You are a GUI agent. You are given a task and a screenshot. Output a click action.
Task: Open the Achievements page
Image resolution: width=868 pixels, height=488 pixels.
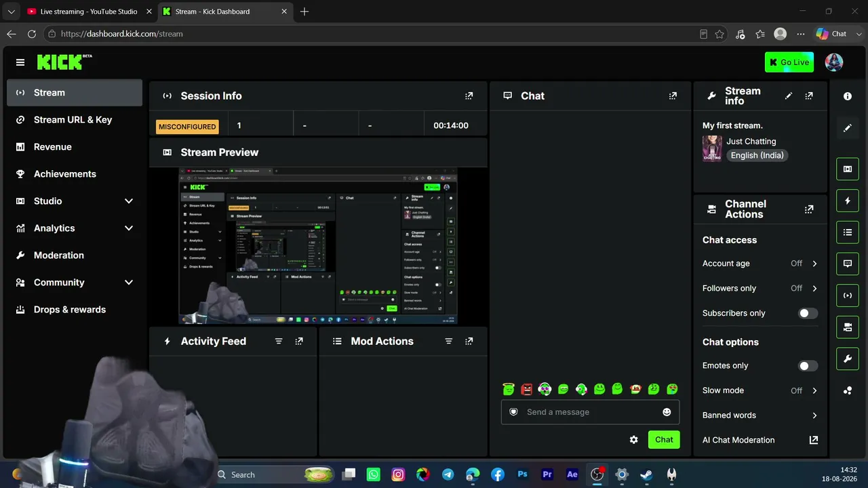click(x=75, y=174)
